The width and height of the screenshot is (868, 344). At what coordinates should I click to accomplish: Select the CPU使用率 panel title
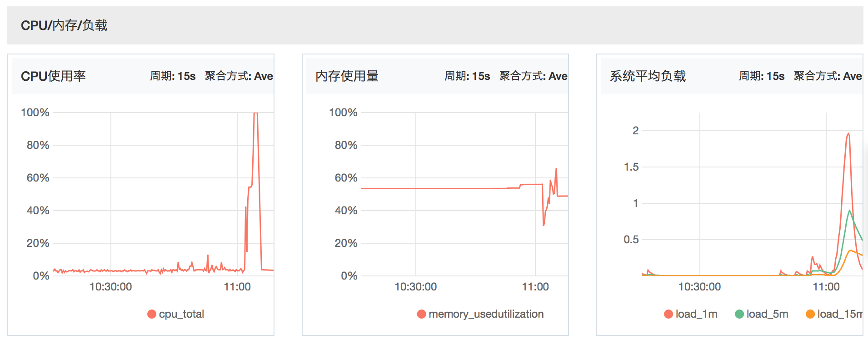[x=53, y=76]
